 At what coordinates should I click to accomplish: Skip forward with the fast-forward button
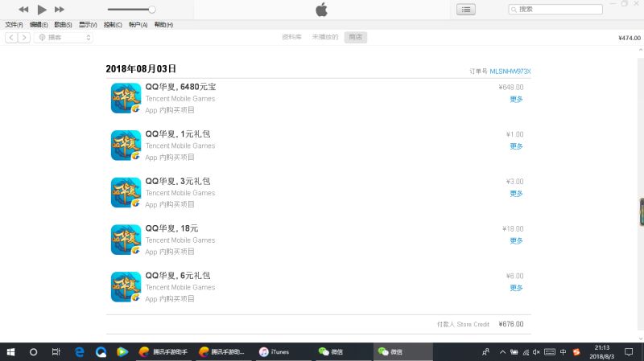[x=60, y=9]
